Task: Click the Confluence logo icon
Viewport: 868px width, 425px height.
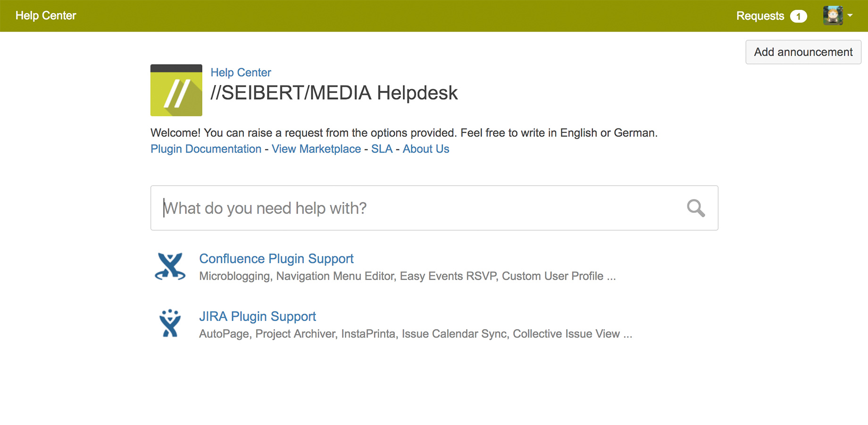Action: 170,267
